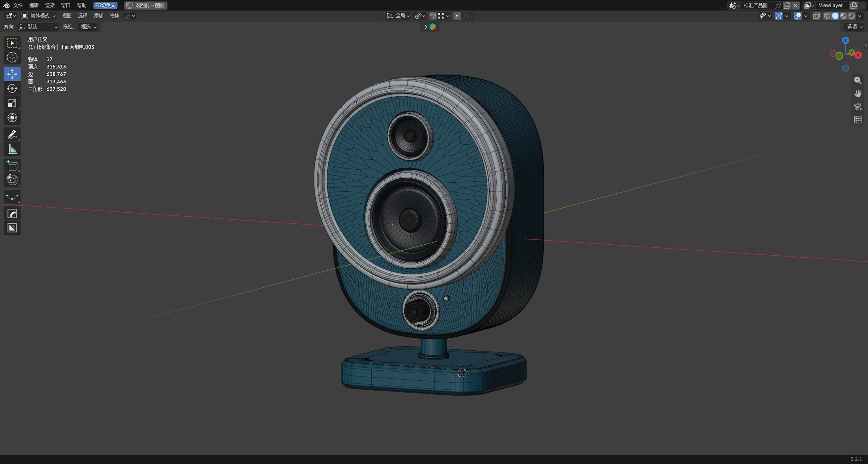Open the snapping options dropdown
The image size is (868, 464).
click(444, 16)
